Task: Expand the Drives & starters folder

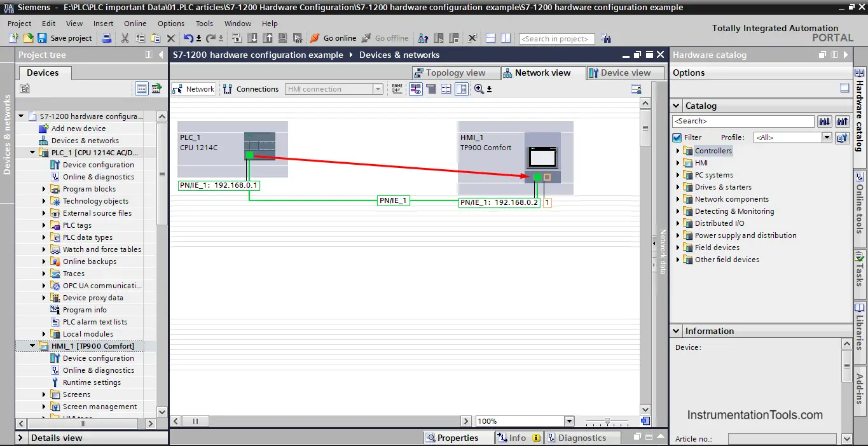Action: pos(678,187)
